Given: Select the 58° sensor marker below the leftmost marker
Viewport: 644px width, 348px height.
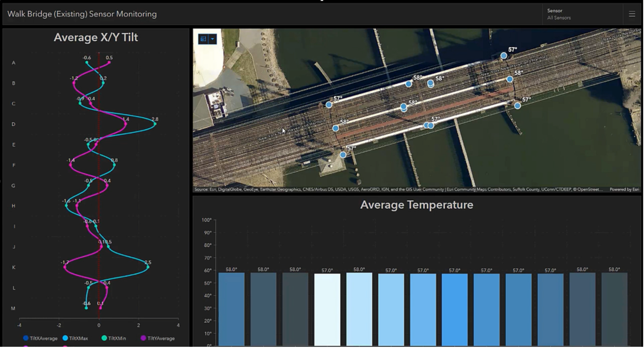Looking at the screenshot, I should [336, 128].
